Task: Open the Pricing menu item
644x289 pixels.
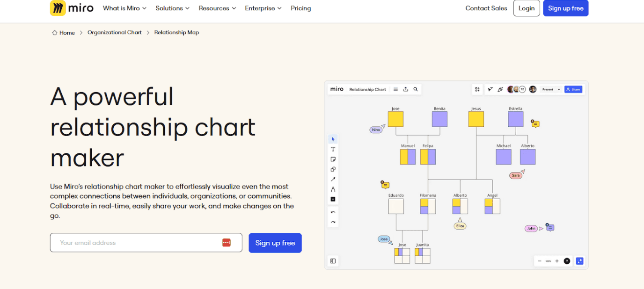Action: point(301,8)
